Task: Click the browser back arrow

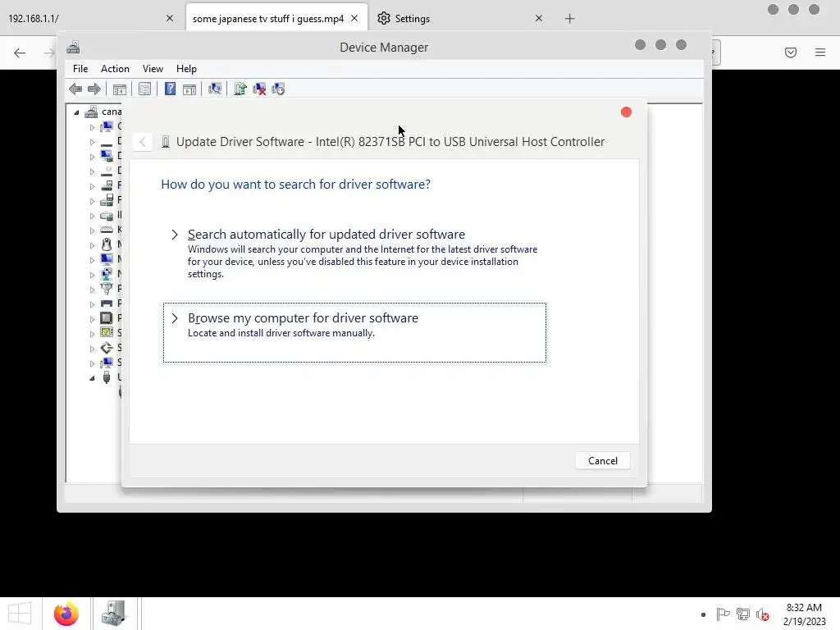Action: click(x=20, y=52)
